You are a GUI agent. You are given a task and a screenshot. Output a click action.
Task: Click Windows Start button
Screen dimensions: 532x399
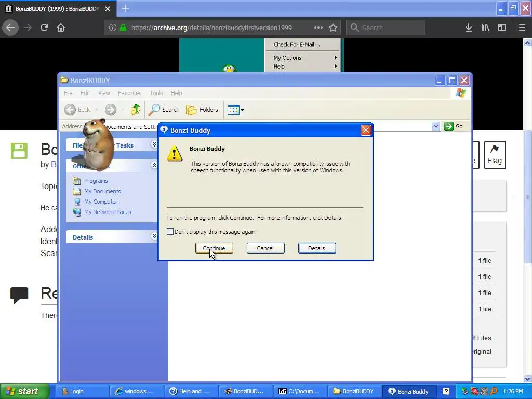[x=24, y=391]
